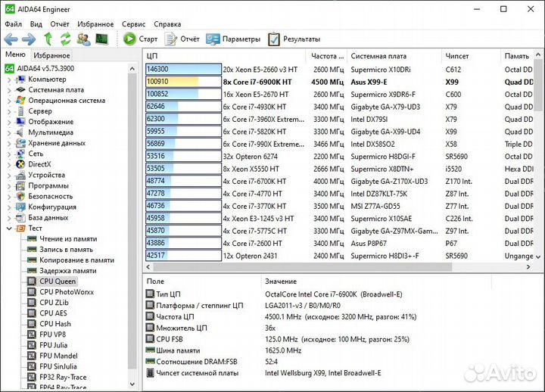The height and width of the screenshot is (392, 545).
Task: Select the 146300 score bar row
Action: (x=183, y=69)
